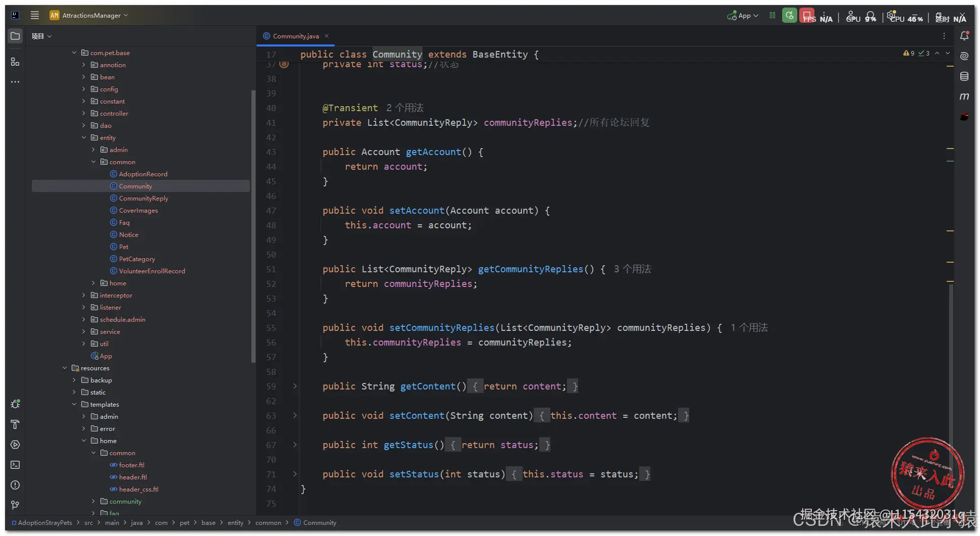Expand the controller package
980x536 pixels.
point(84,113)
